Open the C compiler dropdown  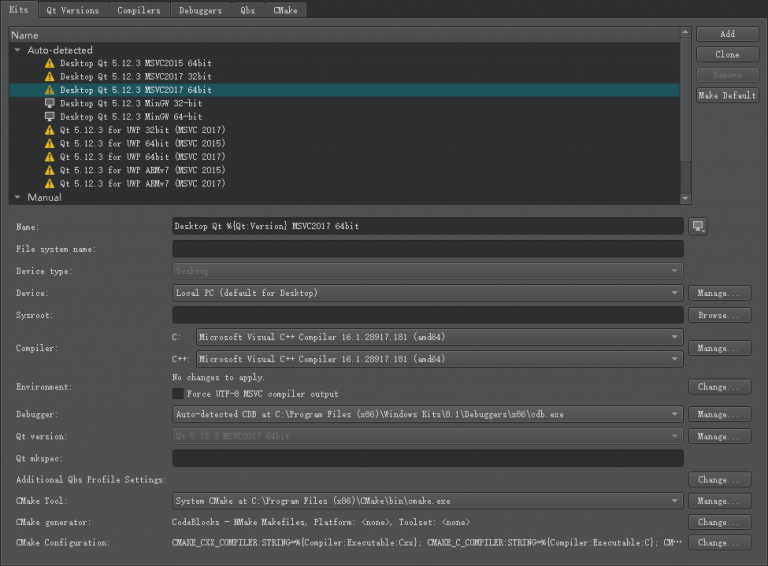[439, 337]
